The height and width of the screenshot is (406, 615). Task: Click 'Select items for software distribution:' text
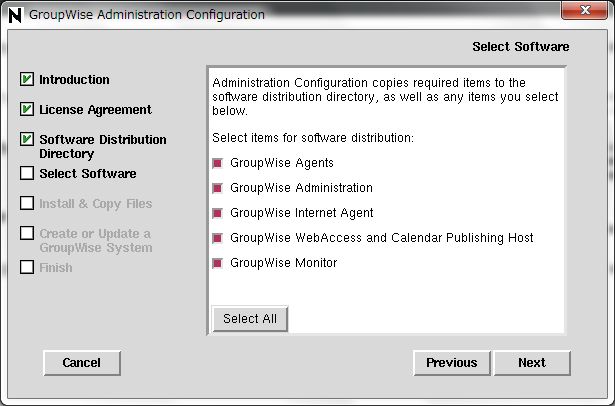[x=313, y=138]
